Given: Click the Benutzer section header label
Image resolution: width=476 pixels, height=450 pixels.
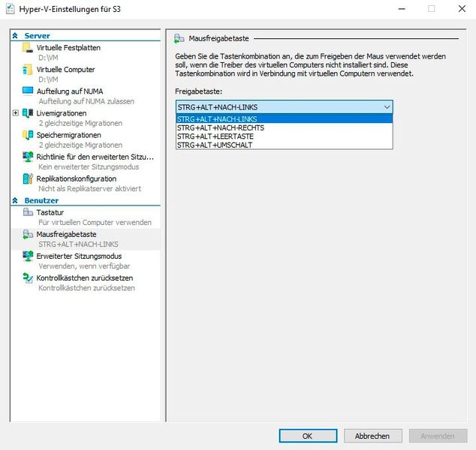Looking at the screenshot, I should click(41, 200).
